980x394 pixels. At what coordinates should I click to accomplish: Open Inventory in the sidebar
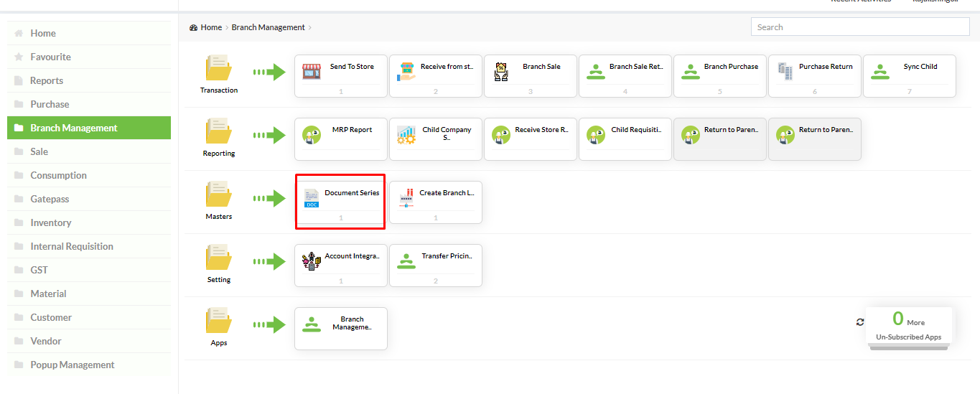[x=89, y=222]
